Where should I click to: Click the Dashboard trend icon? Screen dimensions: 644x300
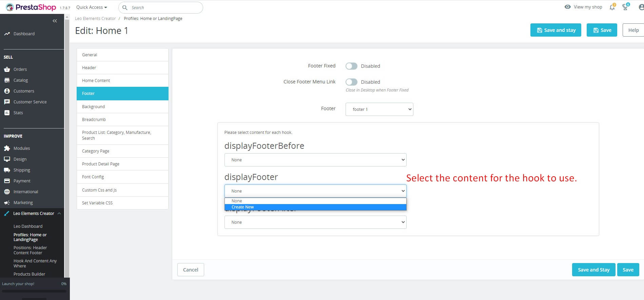[x=7, y=34]
